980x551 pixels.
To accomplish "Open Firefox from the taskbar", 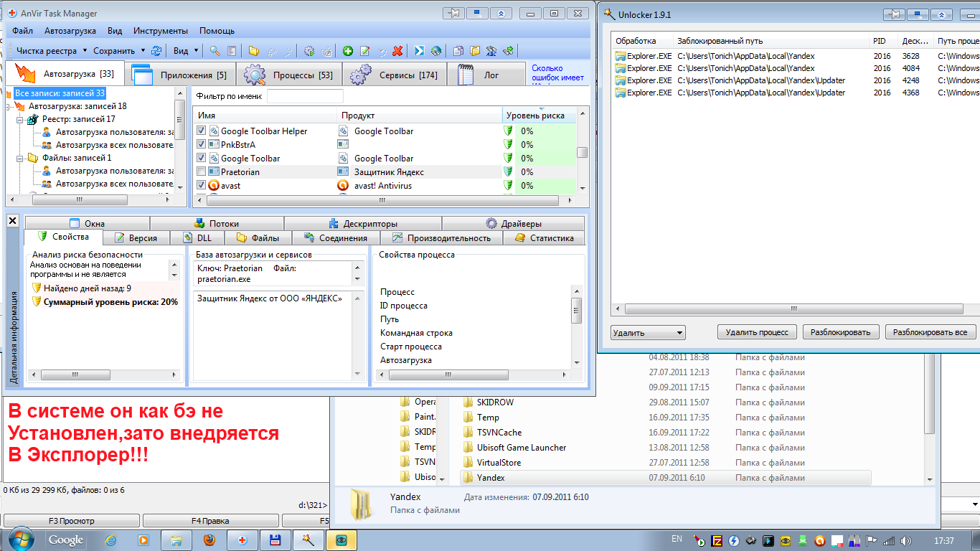I will [209, 540].
